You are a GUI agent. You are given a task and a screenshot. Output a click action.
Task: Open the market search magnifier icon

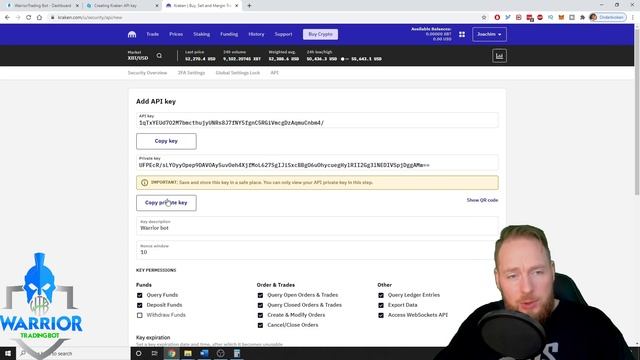159,56
